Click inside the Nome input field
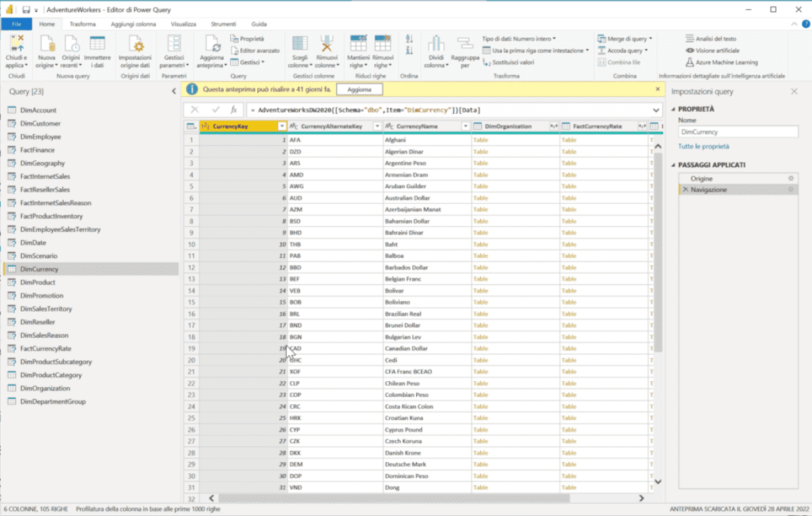The width and height of the screenshot is (812, 516). pyautogui.click(x=738, y=132)
